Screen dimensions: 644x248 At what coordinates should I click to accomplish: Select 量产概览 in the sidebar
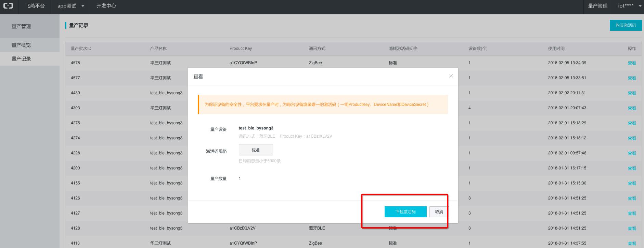[x=21, y=45]
